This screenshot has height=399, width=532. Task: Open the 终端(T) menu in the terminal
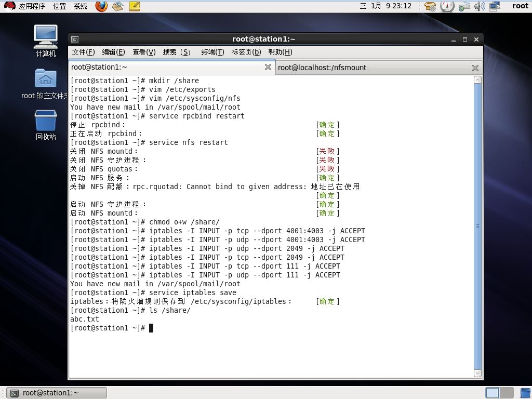[212, 52]
